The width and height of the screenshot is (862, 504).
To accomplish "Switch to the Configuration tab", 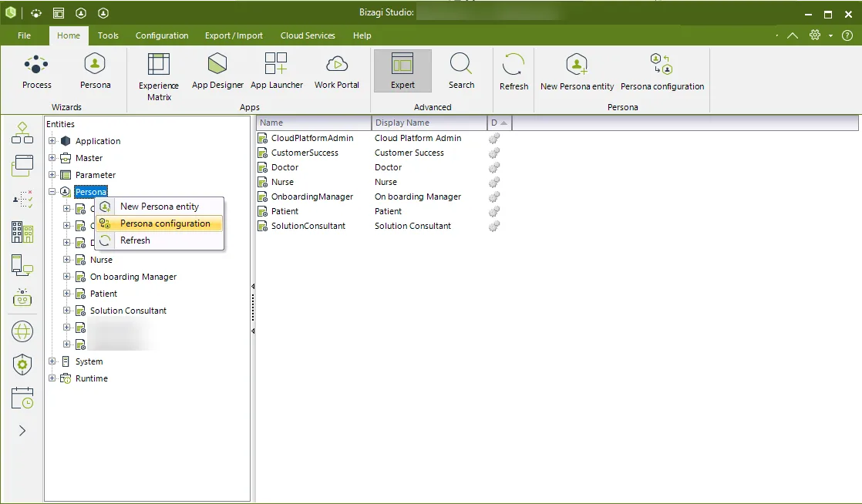I will point(162,35).
